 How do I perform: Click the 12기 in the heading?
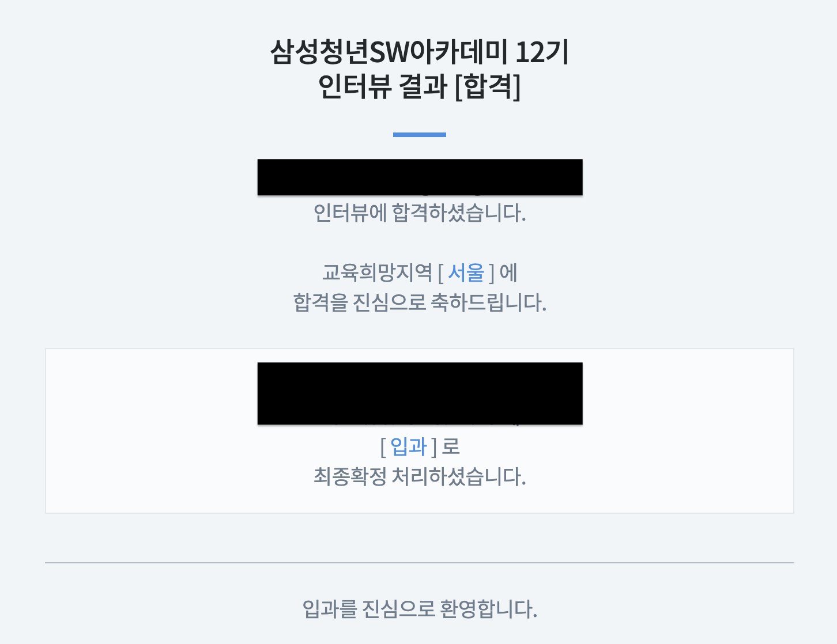(542, 52)
